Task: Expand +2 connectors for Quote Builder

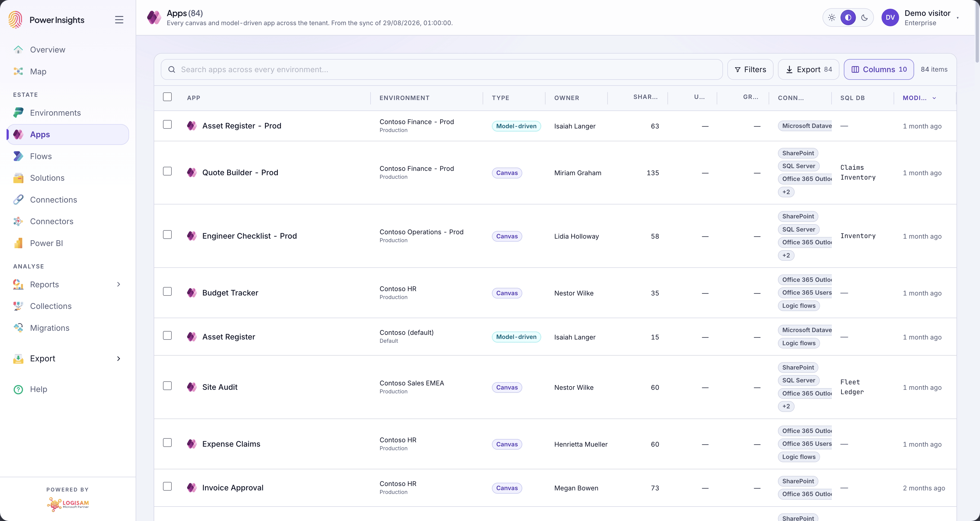Action: tap(786, 192)
